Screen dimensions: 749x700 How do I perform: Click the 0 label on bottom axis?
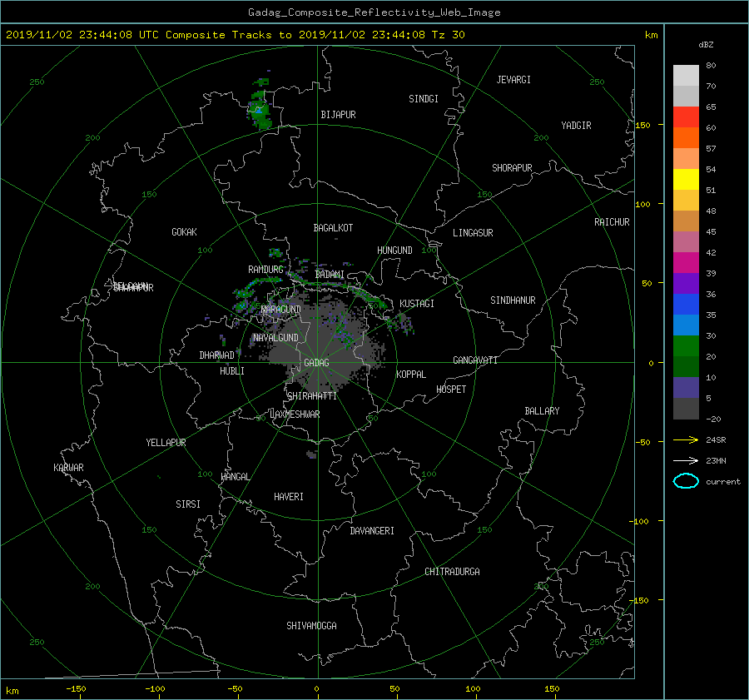pyautogui.click(x=316, y=689)
